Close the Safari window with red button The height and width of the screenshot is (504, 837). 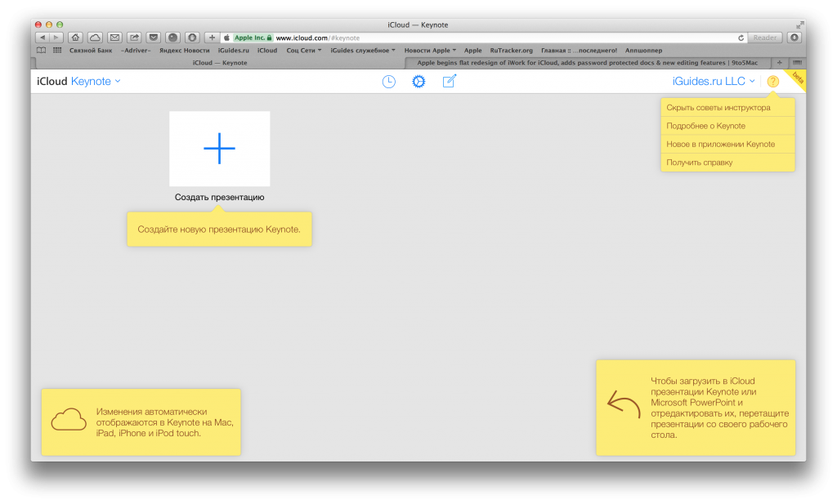pos(38,25)
